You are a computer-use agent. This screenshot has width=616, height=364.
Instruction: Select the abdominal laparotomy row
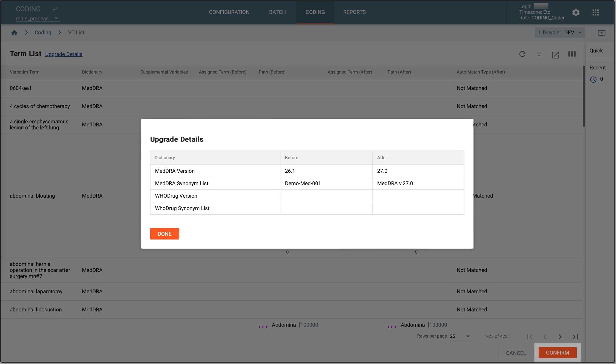pos(291,291)
